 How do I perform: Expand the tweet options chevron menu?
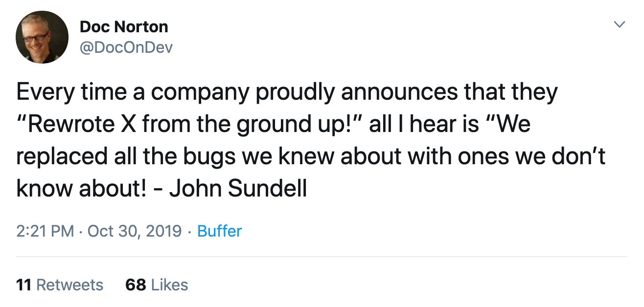(x=620, y=24)
